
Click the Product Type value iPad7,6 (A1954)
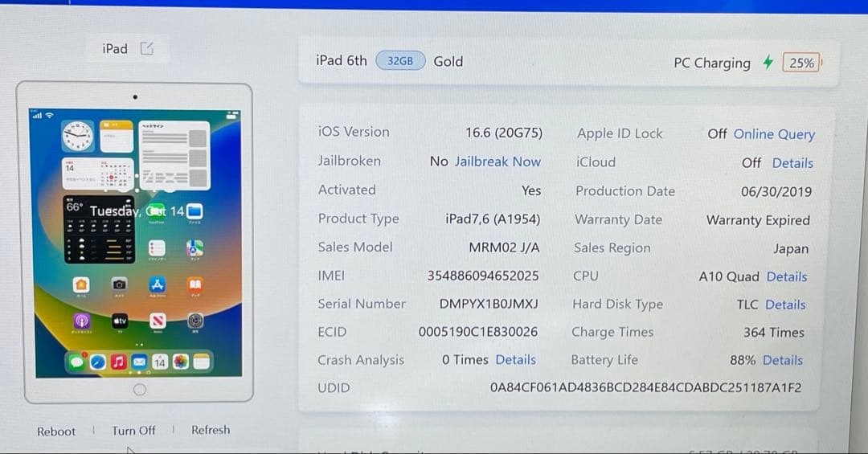pos(493,219)
